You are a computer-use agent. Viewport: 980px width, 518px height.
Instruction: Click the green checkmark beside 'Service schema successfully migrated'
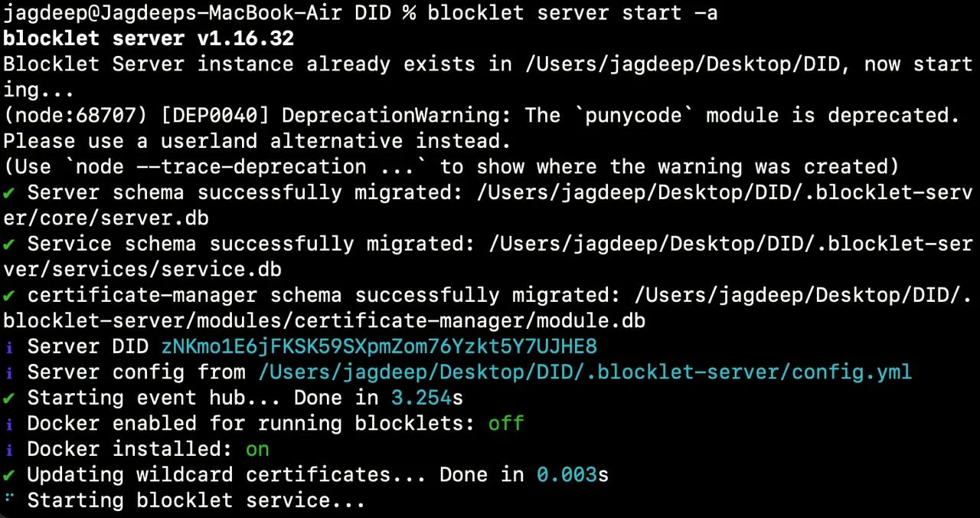(9, 244)
